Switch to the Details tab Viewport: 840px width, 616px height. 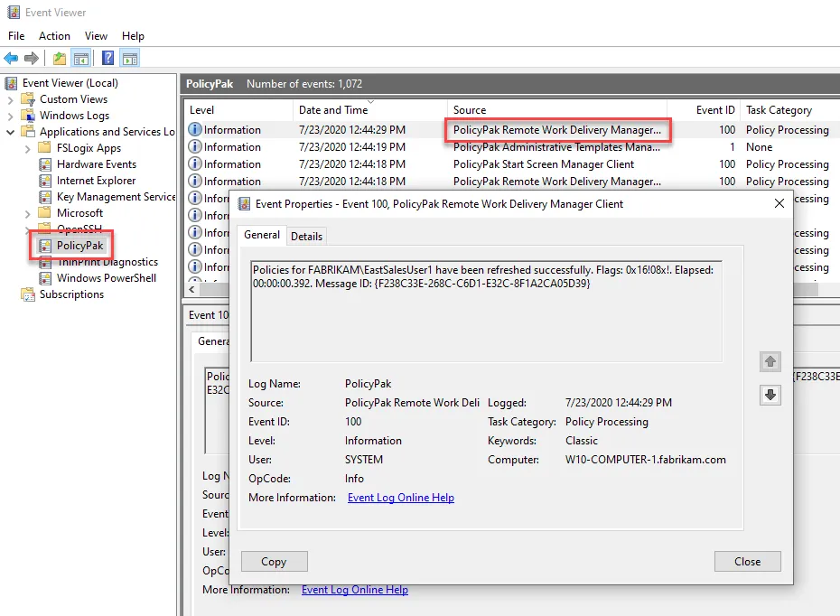click(x=306, y=235)
